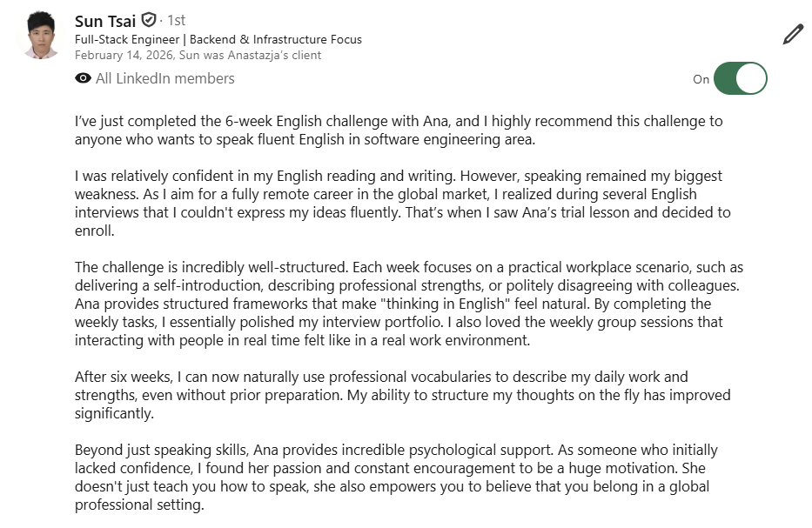Image resolution: width=812 pixels, height=528 pixels.
Task: Open the Sun Tsai name link
Action: [x=105, y=21]
